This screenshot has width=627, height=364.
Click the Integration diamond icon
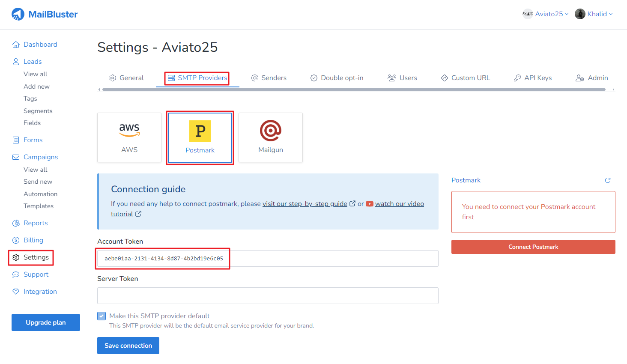click(x=16, y=292)
